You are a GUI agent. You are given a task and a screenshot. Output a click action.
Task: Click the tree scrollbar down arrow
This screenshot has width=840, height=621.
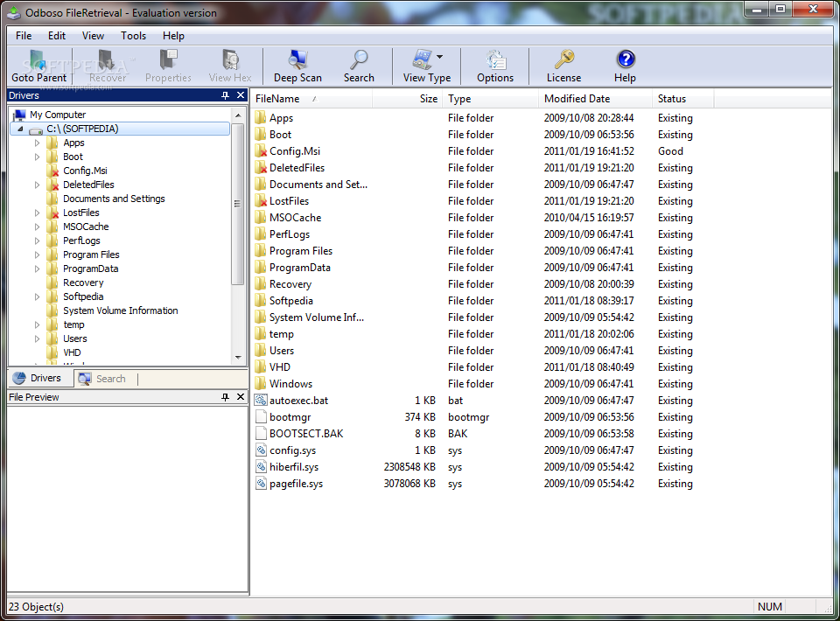click(238, 357)
